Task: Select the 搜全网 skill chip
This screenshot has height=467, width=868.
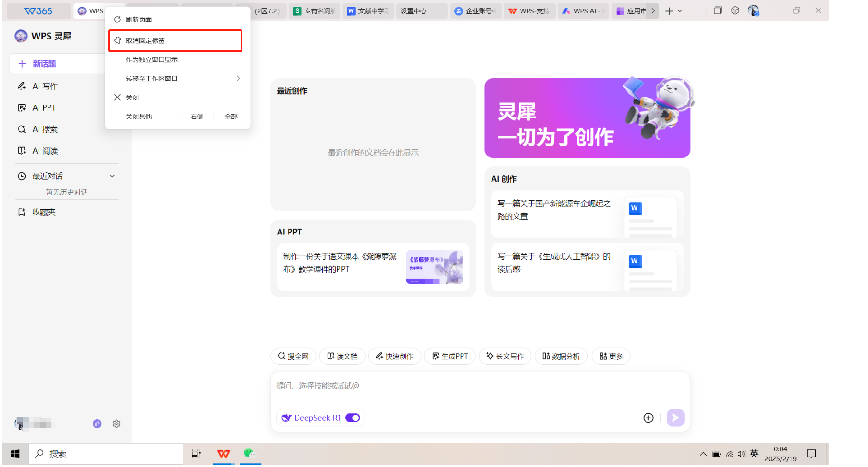Action: point(293,356)
